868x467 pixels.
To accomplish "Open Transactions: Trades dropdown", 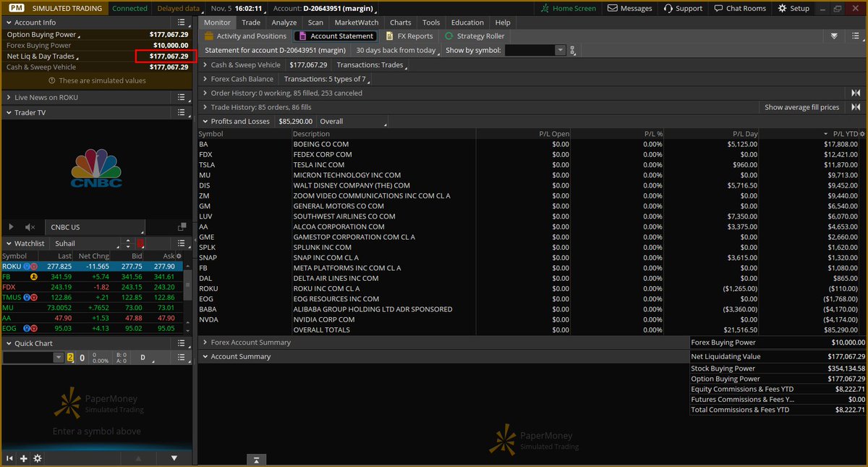I will 371,65.
